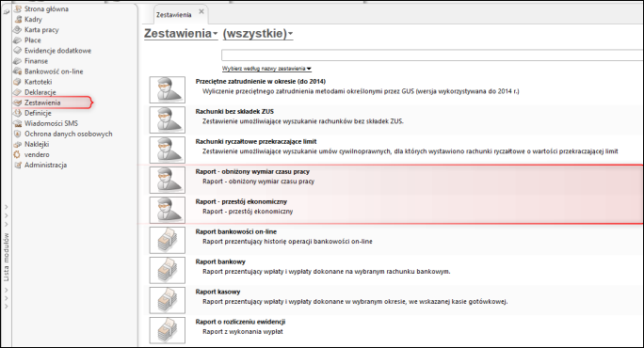Click the Zestawienia module icon
This screenshot has height=348, width=644.
pyautogui.click(x=17, y=103)
